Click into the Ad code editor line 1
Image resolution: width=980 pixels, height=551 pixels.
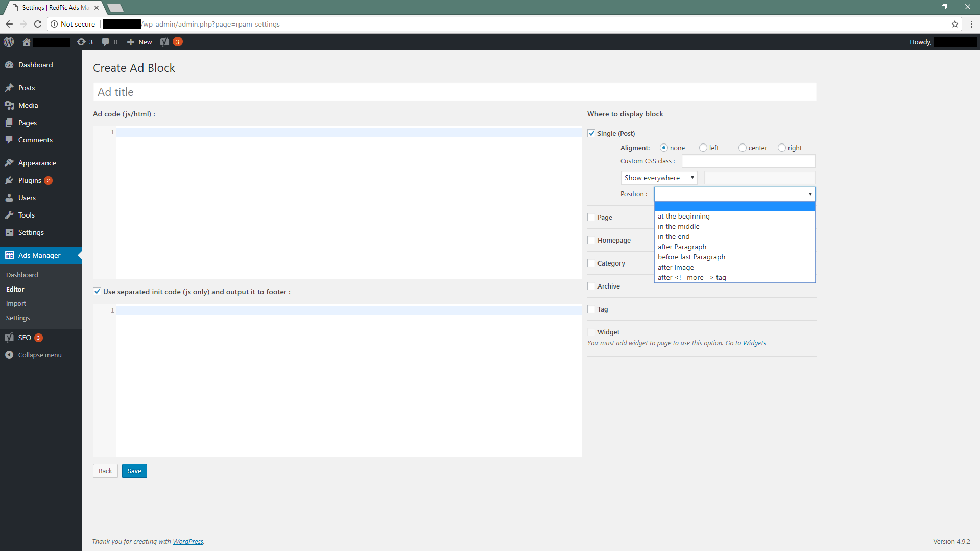(349, 132)
